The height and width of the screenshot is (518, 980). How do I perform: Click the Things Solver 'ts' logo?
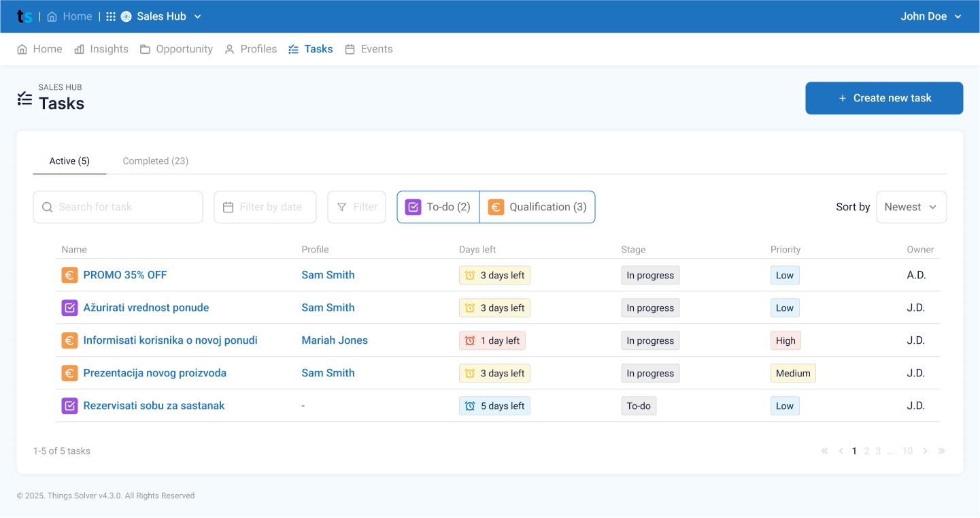[24, 16]
